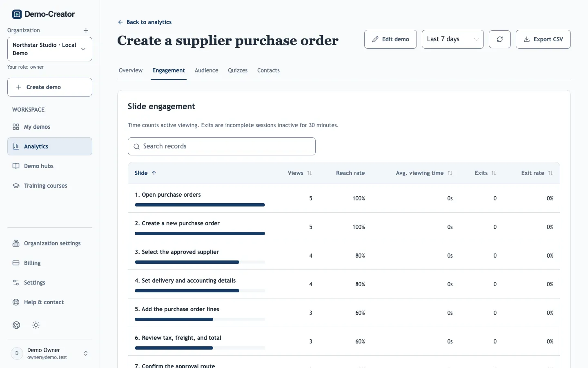Sort by Avg. viewing time icon

[x=450, y=173]
